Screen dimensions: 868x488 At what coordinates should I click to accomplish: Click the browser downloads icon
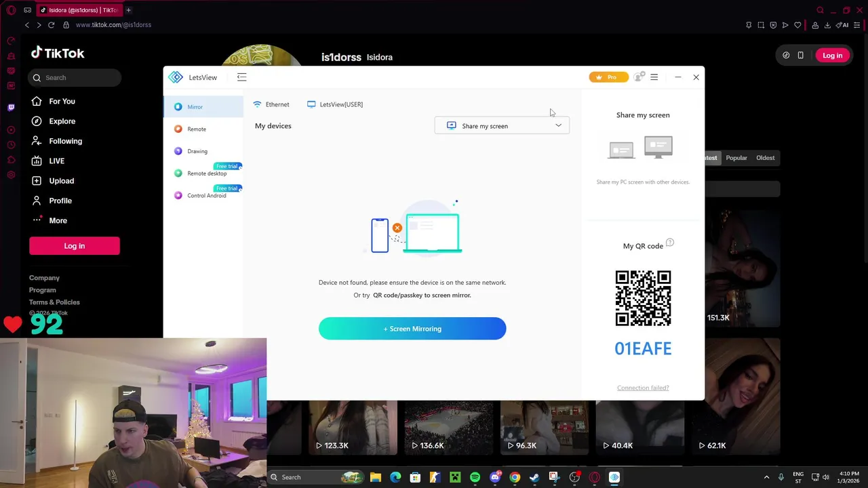[x=827, y=25]
